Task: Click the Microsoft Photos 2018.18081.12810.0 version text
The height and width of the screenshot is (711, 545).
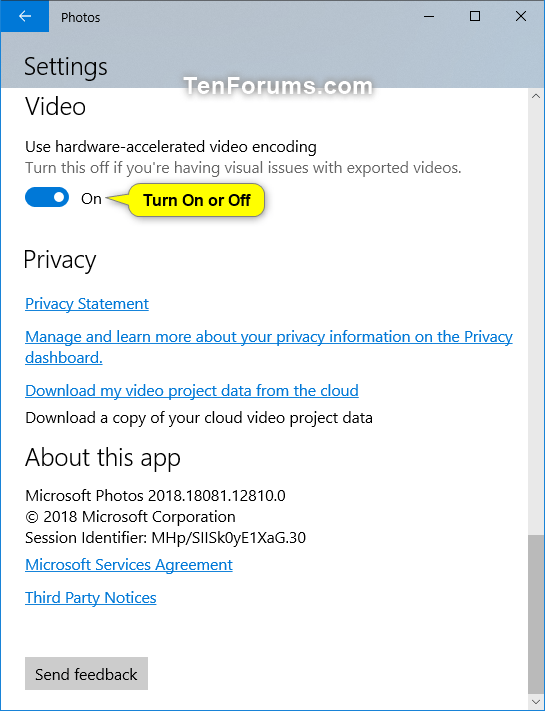Action: pos(156,496)
